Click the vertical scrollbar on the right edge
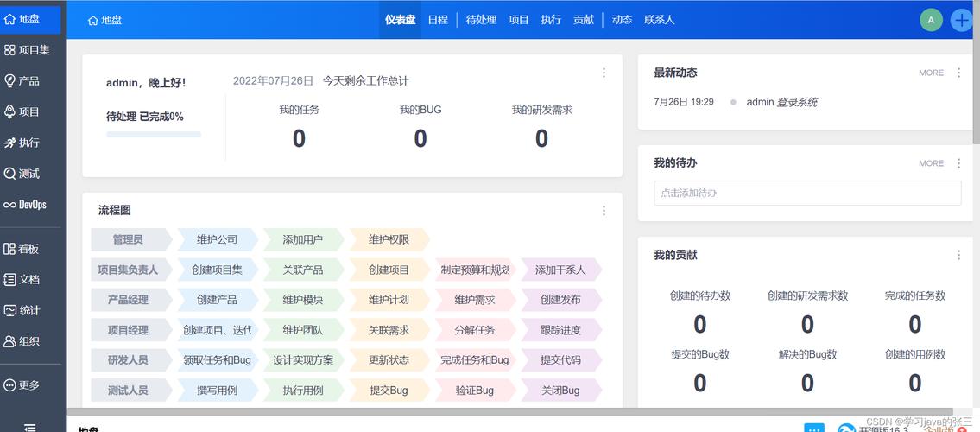 977,72
